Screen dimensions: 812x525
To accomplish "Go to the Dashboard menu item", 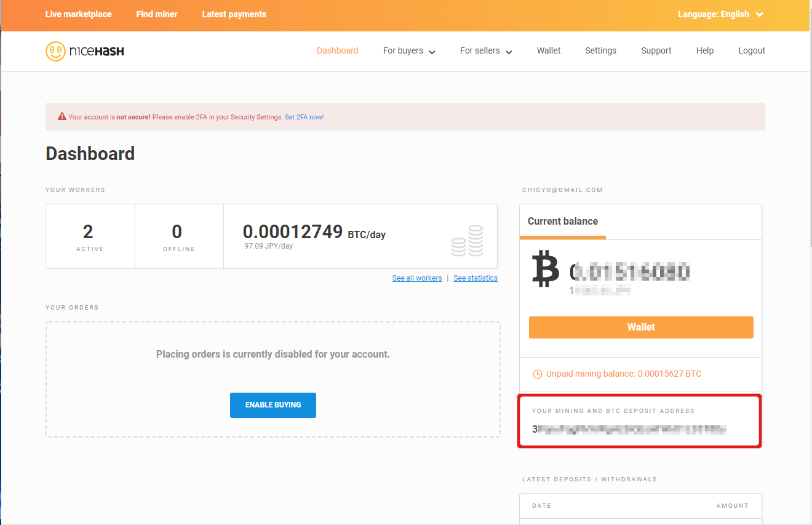I will click(x=337, y=51).
